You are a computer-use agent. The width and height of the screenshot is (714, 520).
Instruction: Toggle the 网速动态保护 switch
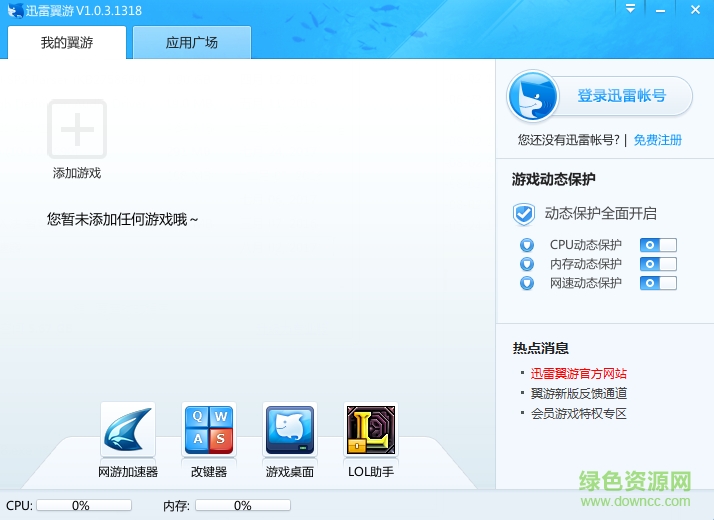[658, 283]
